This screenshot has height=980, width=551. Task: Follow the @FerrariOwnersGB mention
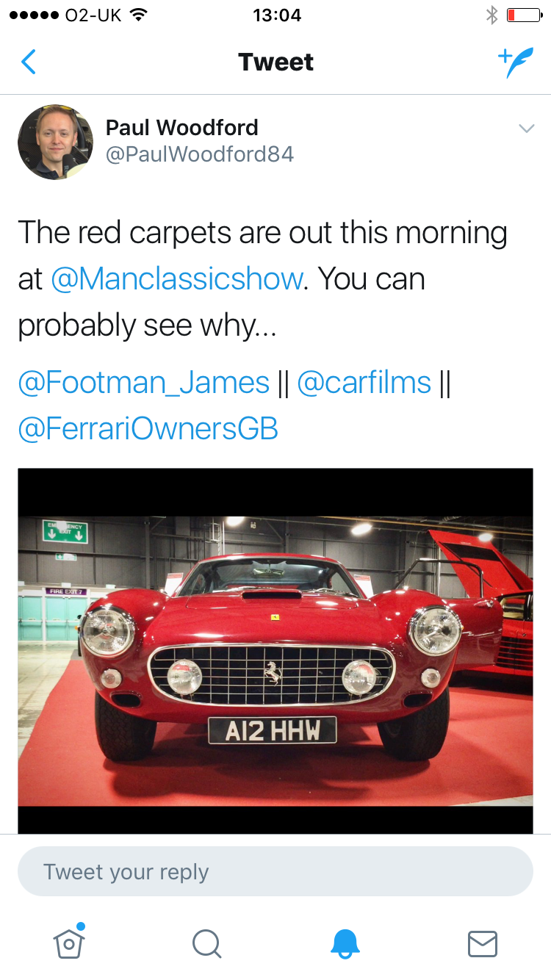[x=148, y=429]
